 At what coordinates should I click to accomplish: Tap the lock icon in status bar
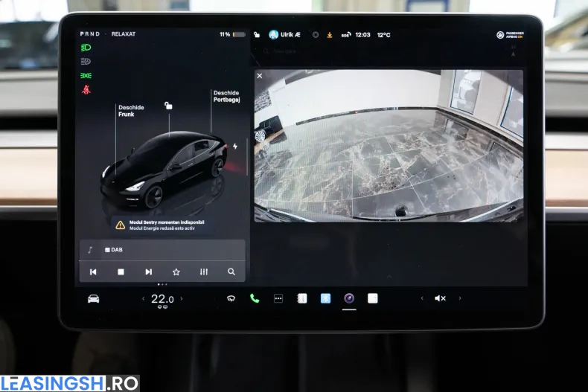(257, 34)
